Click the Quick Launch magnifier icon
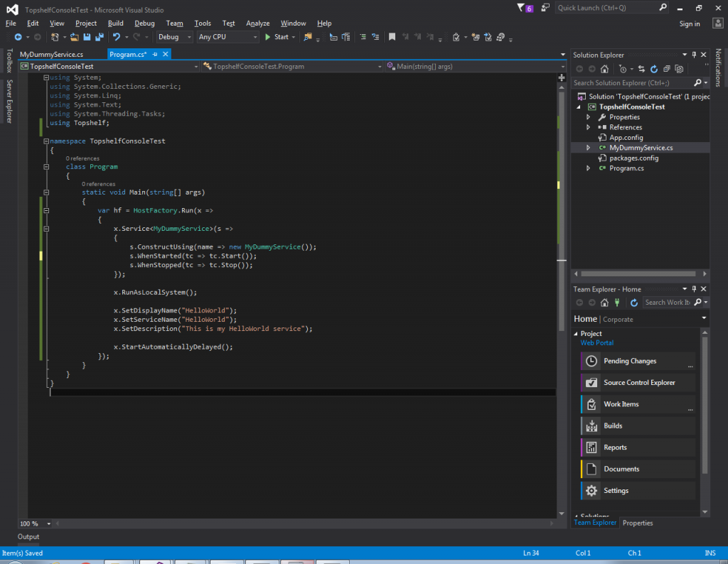The height and width of the screenshot is (564, 728). (663, 7)
